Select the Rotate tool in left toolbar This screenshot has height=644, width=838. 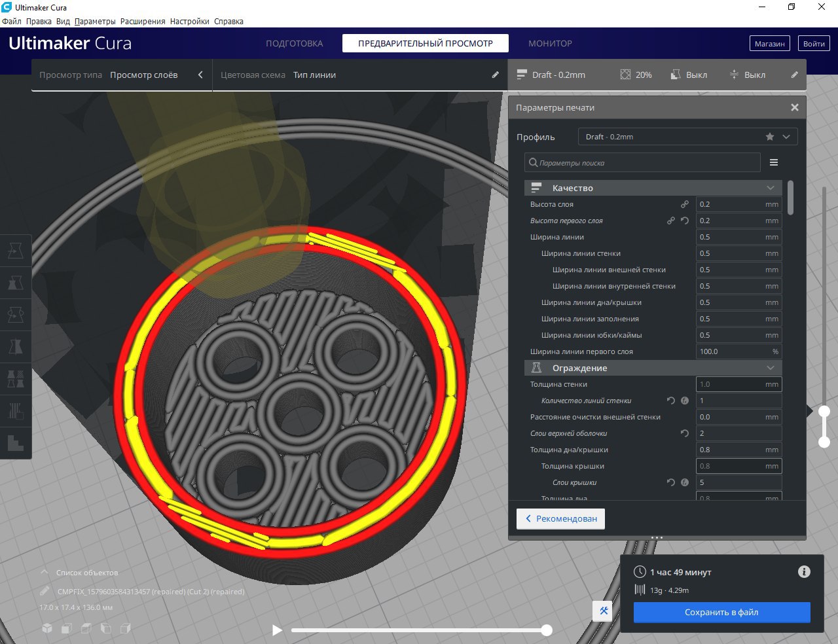[x=16, y=315]
